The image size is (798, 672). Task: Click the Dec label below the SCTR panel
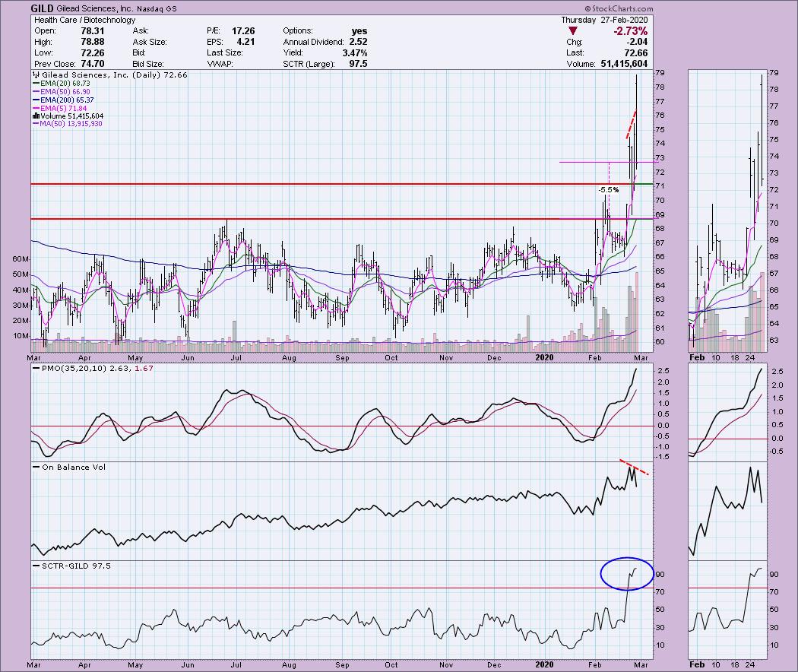point(494,665)
